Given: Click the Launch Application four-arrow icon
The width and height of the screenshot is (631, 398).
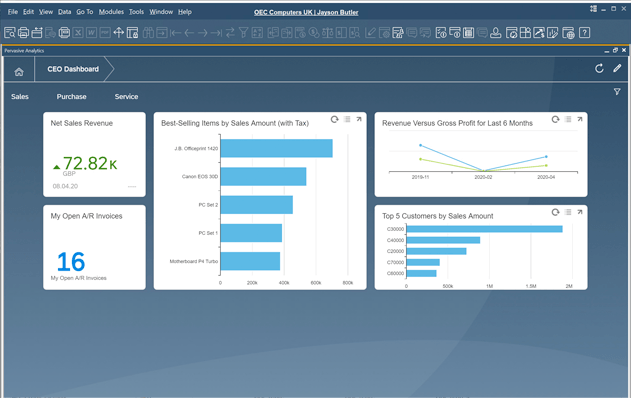Looking at the screenshot, I should pos(119,33).
